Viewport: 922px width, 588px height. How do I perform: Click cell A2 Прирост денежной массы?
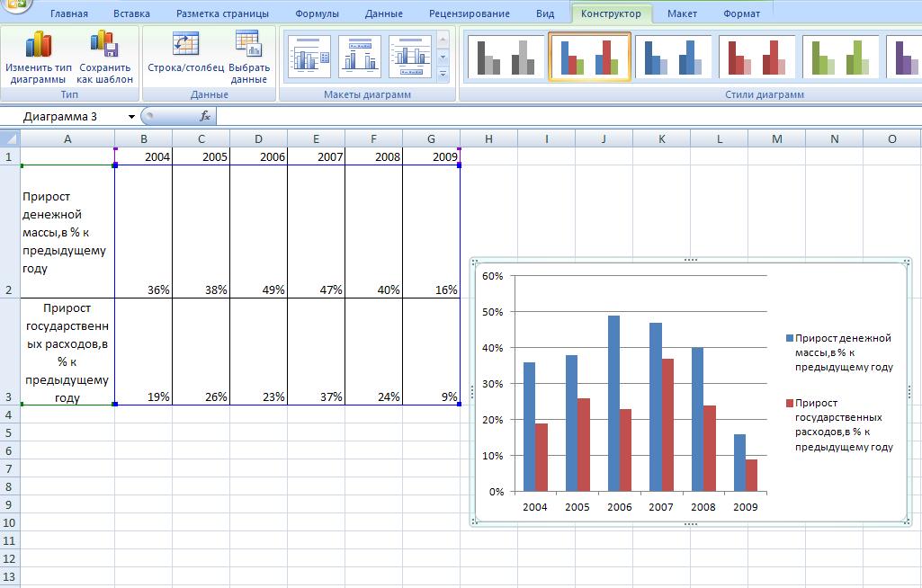[67, 232]
